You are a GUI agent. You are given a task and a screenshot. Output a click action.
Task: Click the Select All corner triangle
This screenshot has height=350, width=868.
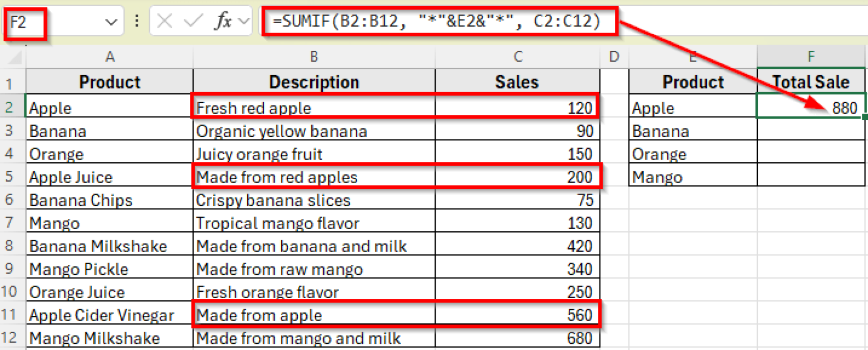point(16,57)
